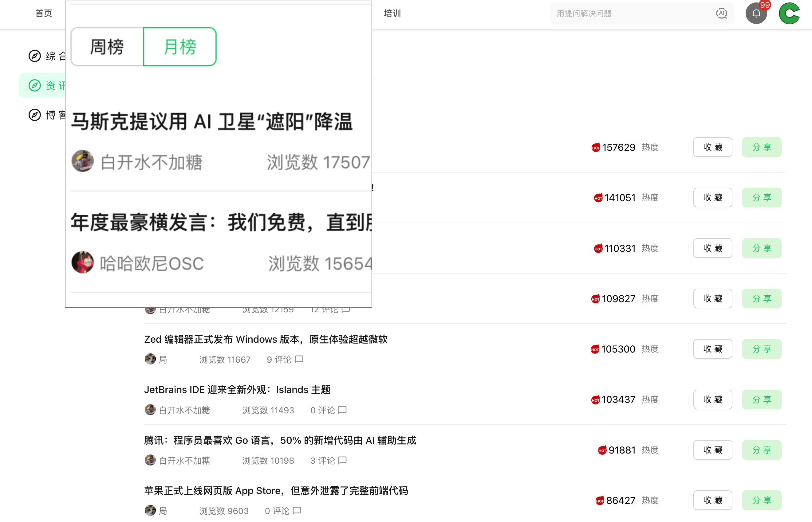
Task: Click the AI search icon in search box
Action: point(721,14)
